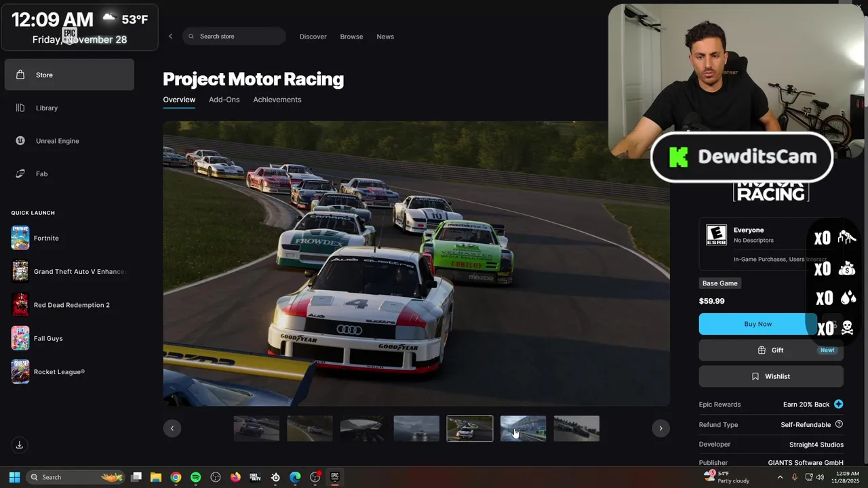Viewport: 868px width, 488px height.
Task: Launch Grand Theft Auto V Enhanced
Action: pos(69,271)
